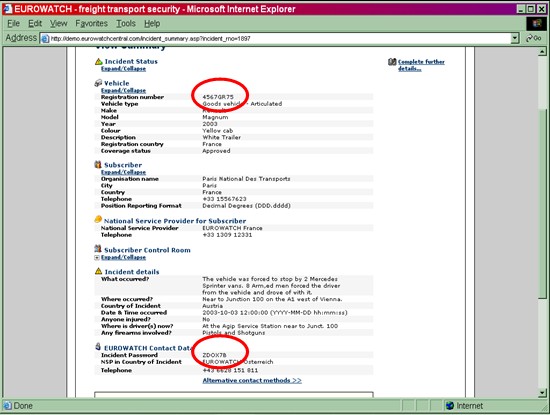Click the Incident details warning icon
The image size is (550, 415).
[x=99, y=271]
